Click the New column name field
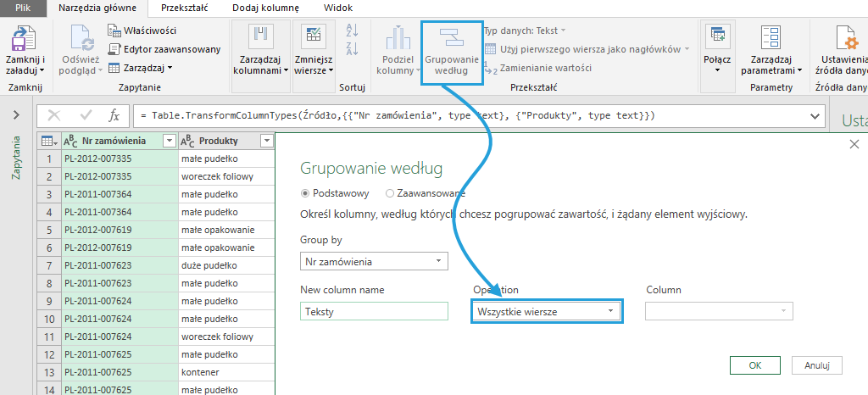868x395 pixels. [x=374, y=311]
